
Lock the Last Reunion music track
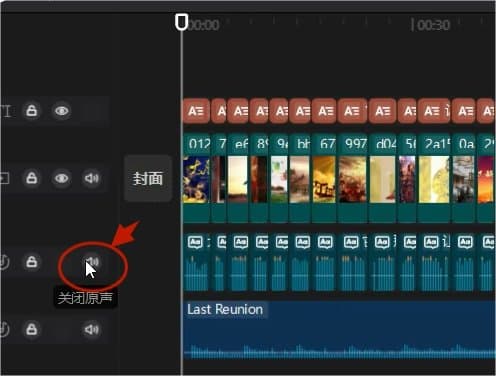pyautogui.click(x=32, y=329)
